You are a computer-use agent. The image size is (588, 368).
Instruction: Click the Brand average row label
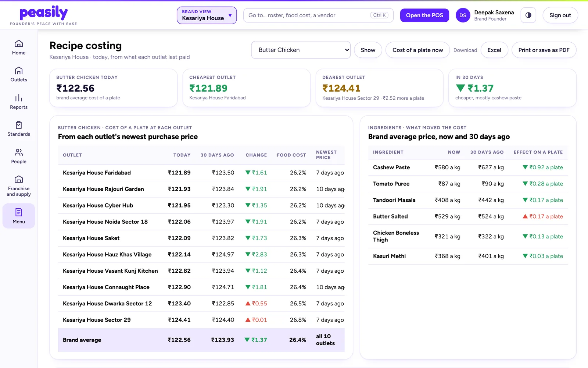(x=82, y=340)
